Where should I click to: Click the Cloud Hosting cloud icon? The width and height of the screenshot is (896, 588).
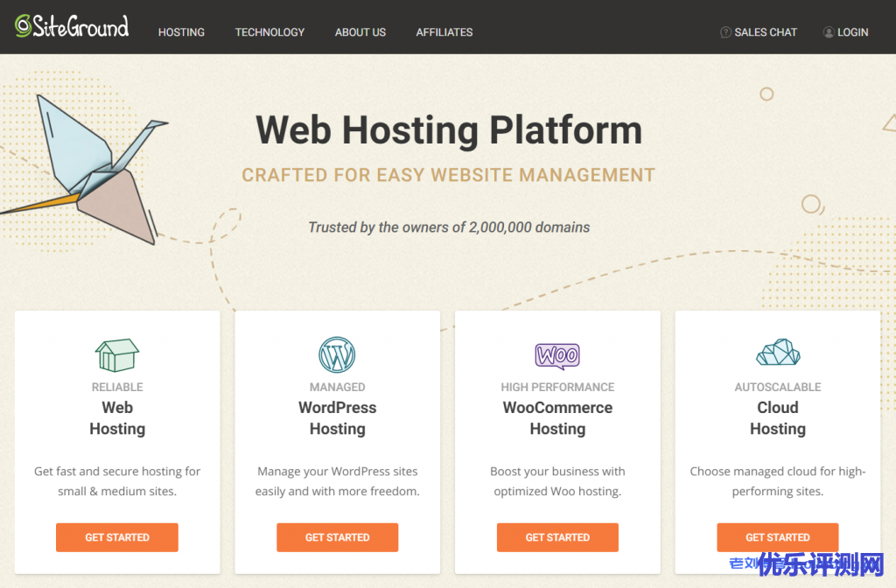tap(778, 352)
